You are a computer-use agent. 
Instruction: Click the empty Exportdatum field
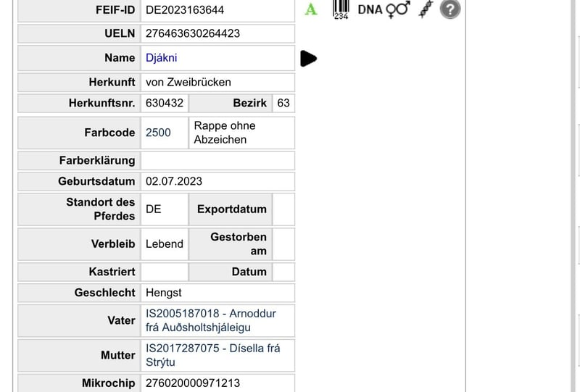tap(283, 209)
